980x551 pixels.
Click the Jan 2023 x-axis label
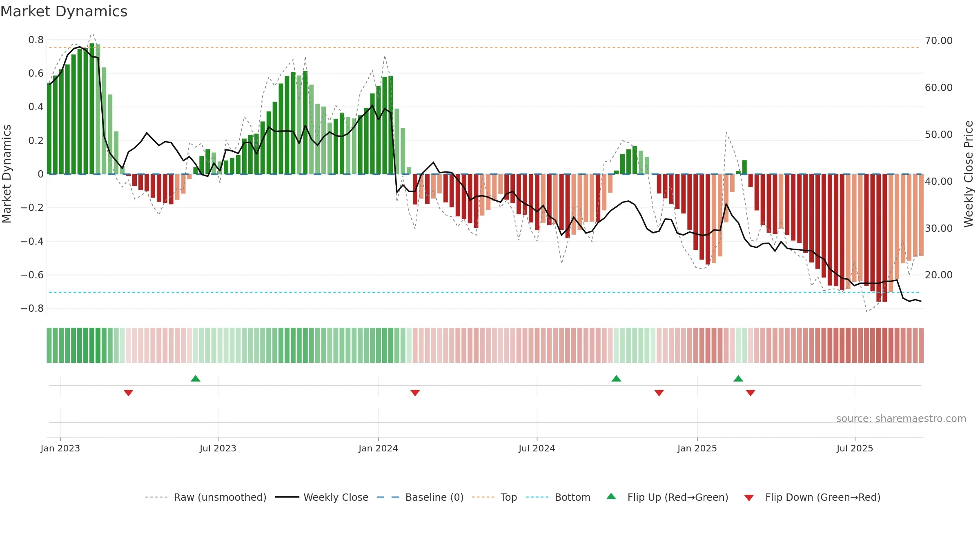pos(60,448)
